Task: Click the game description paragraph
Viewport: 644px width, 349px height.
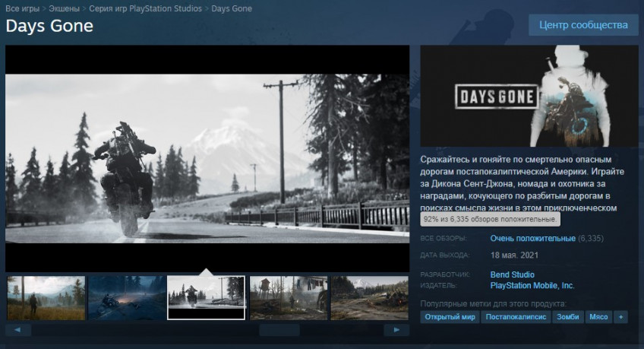Action: point(522,183)
